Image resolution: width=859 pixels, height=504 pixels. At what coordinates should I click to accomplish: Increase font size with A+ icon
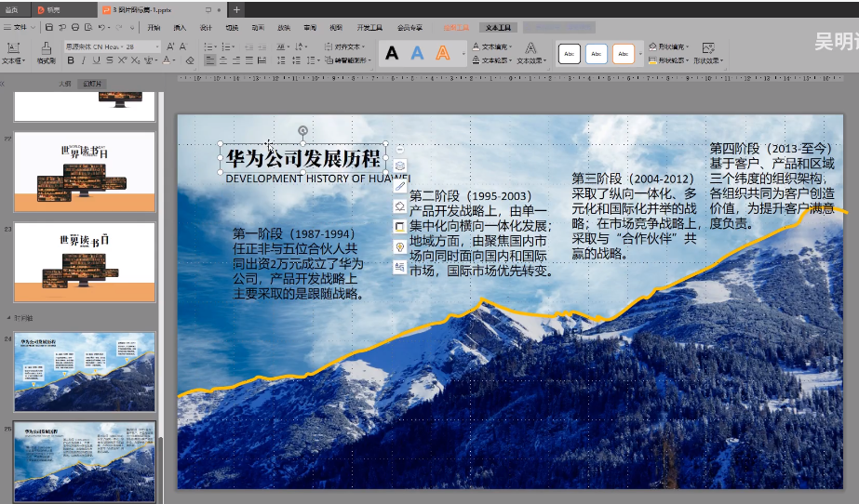pos(170,46)
